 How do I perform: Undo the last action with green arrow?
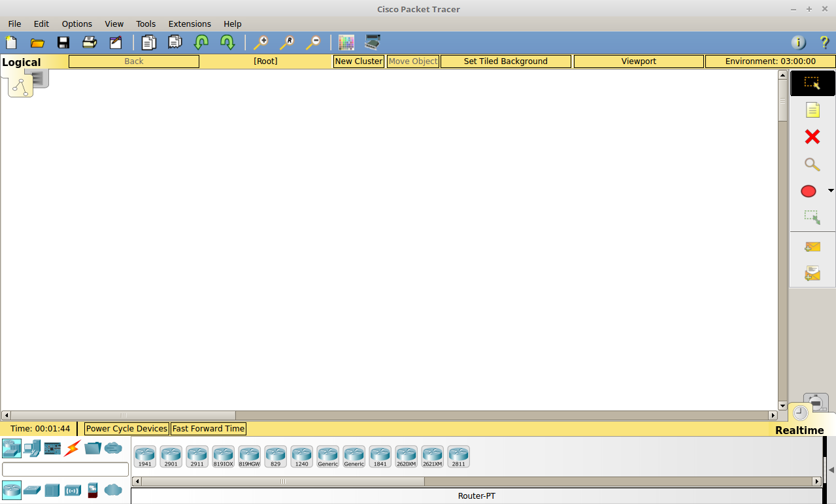pos(201,43)
